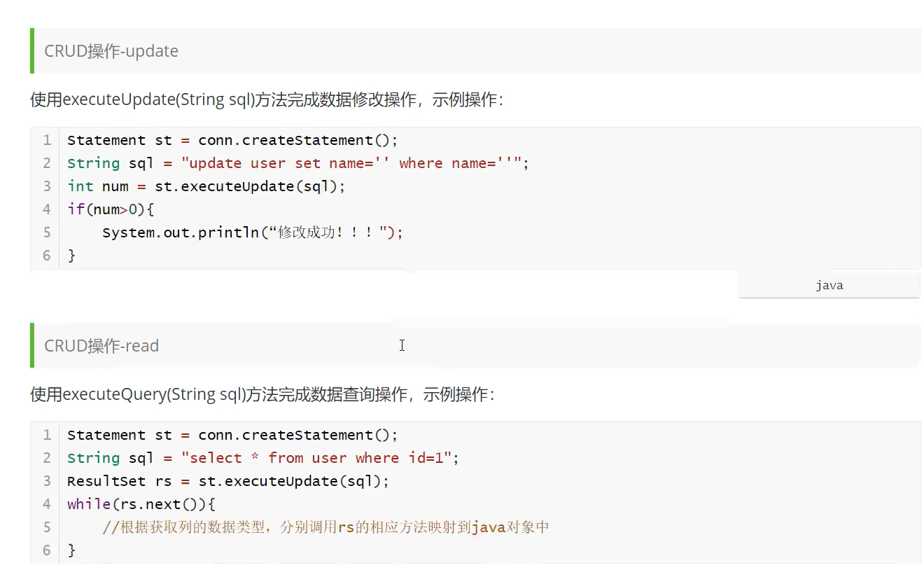Screen dimensions: 924x570
Task: Click the select * from user SQL line
Action: 263,458
